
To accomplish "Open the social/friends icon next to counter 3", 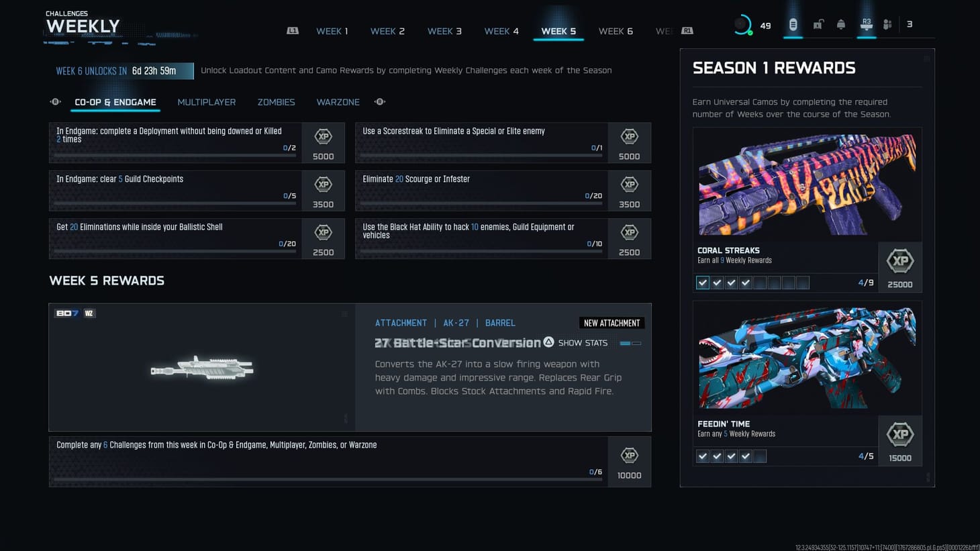I will click(887, 23).
